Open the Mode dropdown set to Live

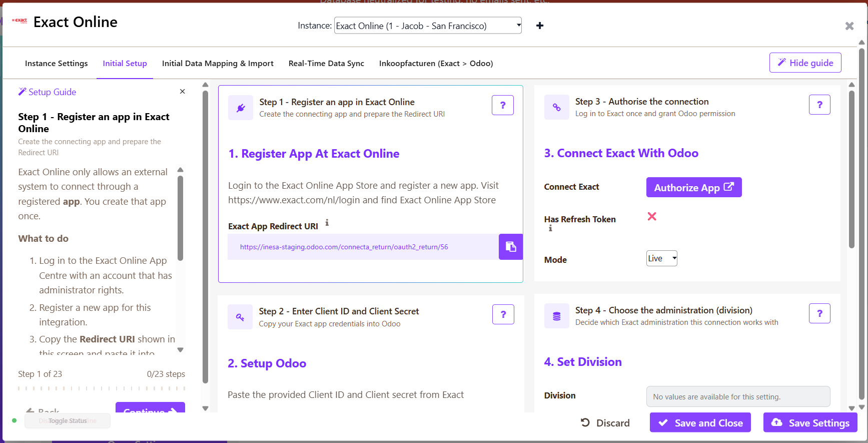pyautogui.click(x=661, y=258)
